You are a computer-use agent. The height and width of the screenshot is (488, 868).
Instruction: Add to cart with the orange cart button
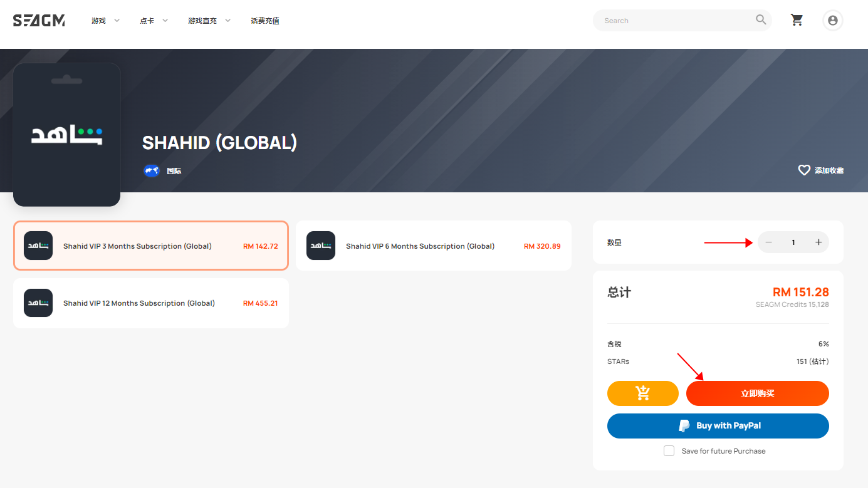(643, 393)
